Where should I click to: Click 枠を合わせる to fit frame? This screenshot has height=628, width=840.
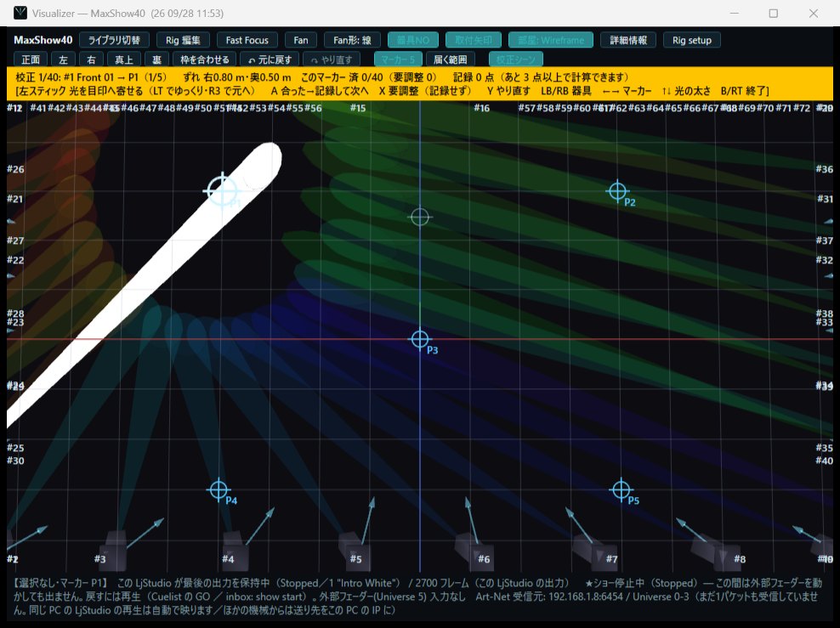(205, 59)
